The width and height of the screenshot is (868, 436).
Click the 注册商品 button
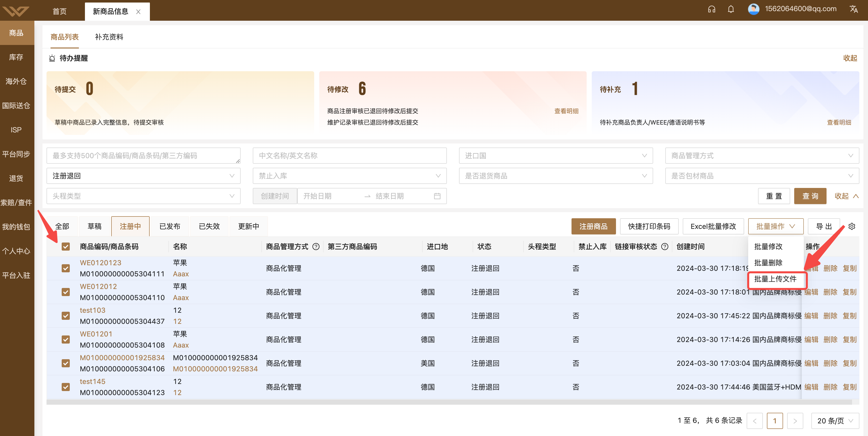click(593, 226)
